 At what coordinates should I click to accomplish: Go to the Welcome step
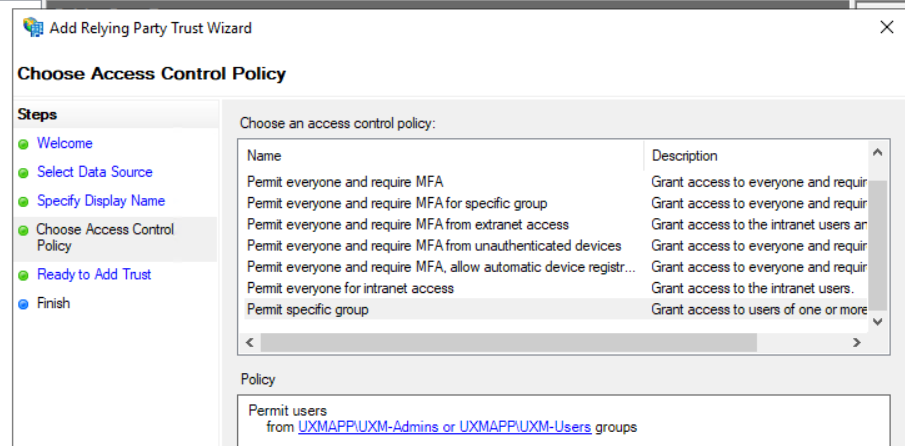point(64,143)
